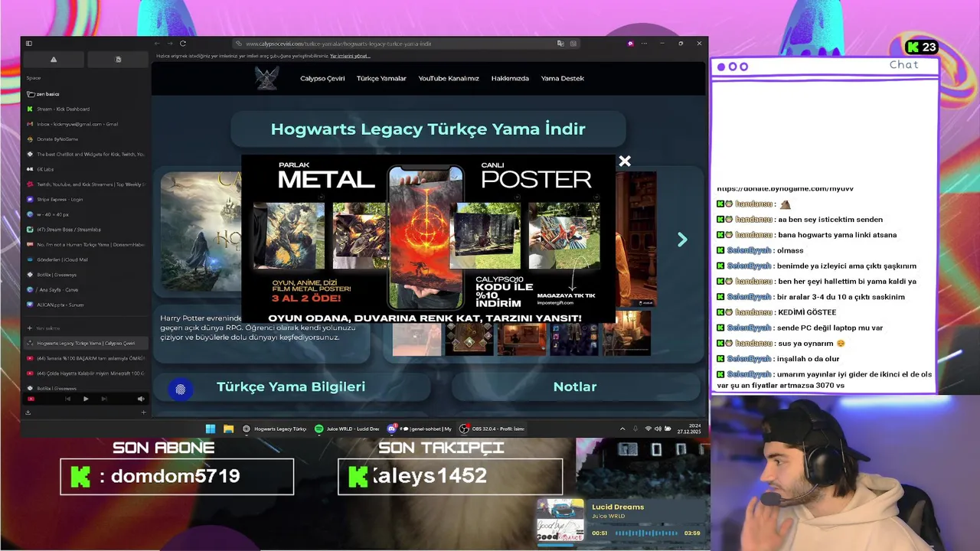Open the first small screenshot thumbnail in gallery
This screenshot has width=980, height=551.
tap(417, 341)
